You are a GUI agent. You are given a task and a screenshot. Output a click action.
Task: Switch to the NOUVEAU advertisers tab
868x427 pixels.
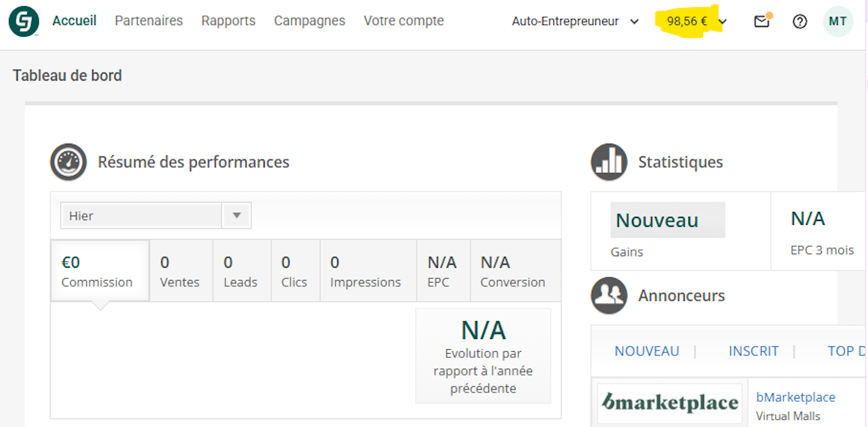point(647,351)
